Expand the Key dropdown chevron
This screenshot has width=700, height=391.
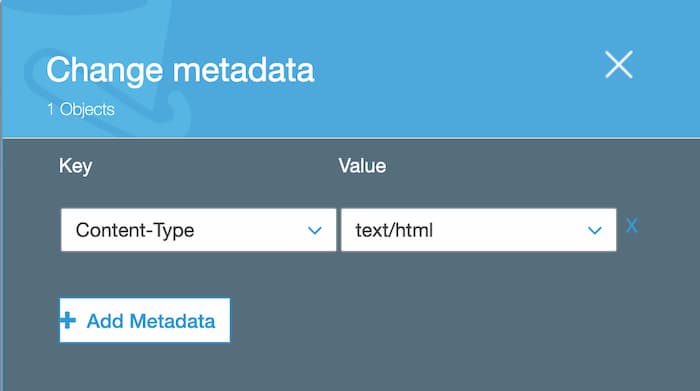point(315,230)
